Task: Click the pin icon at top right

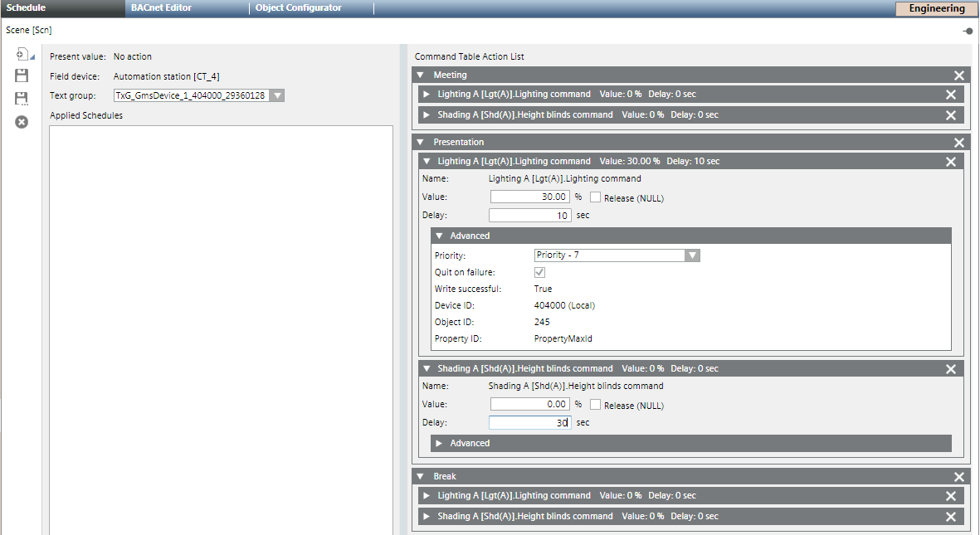Action: coord(968,31)
